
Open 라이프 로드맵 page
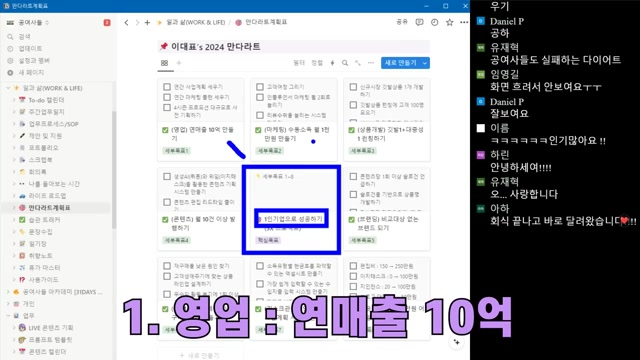[48, 196]
